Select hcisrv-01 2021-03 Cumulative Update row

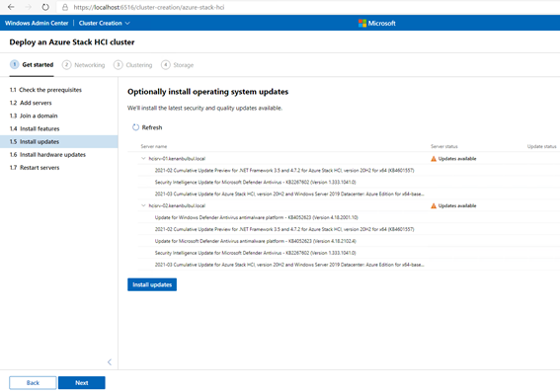289,194
